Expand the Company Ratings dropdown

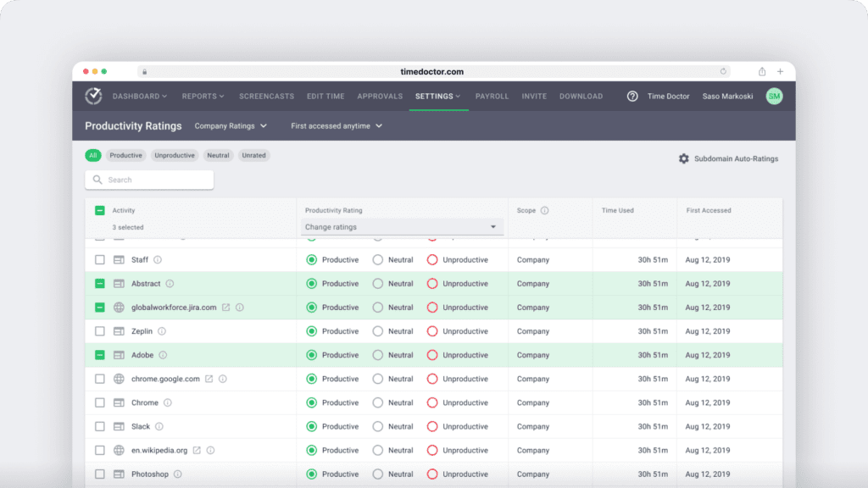point(231,125)
